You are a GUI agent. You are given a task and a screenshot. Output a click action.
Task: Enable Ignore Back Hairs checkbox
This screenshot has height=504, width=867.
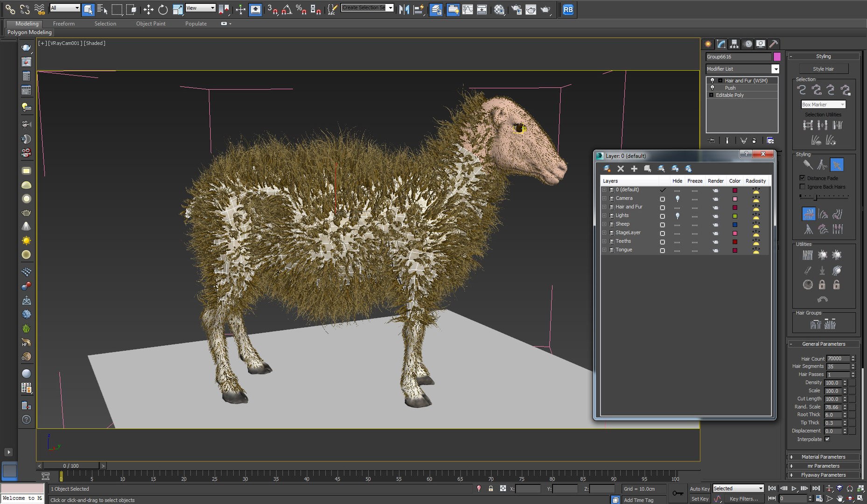pyautogui.click(x=802, y=187)
